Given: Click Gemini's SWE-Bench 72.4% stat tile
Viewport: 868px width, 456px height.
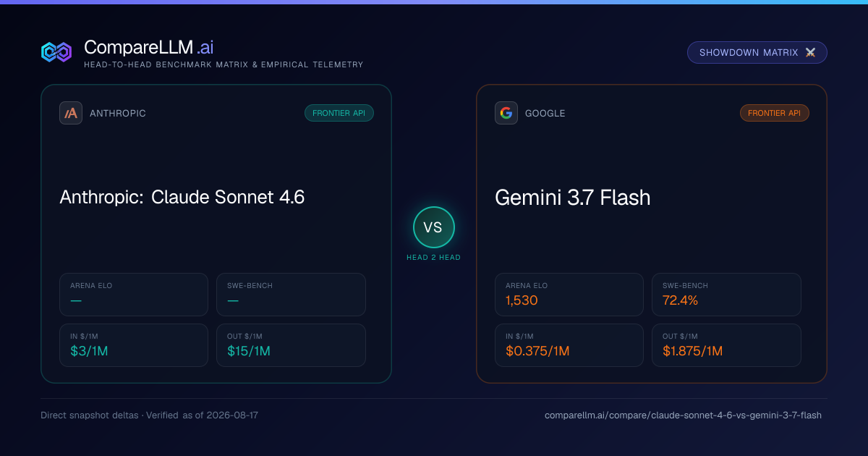Looking at the screenshot, I should 726,295.
